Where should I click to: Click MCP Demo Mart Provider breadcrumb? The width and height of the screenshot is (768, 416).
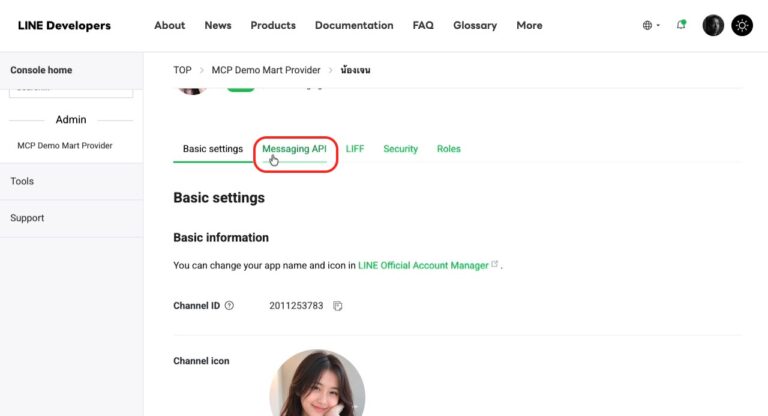point(266,70)
